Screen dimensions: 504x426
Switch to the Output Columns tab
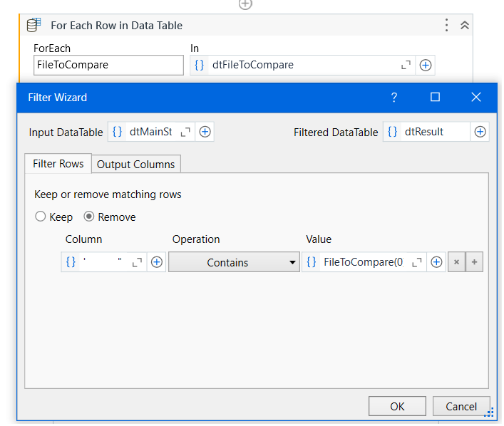point(135,164)
